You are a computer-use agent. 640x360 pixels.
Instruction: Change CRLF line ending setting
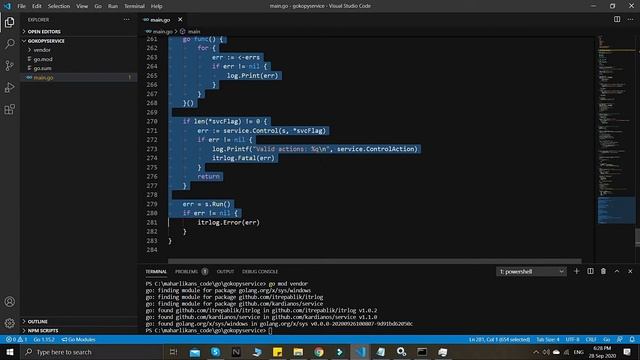click(591, 340)
